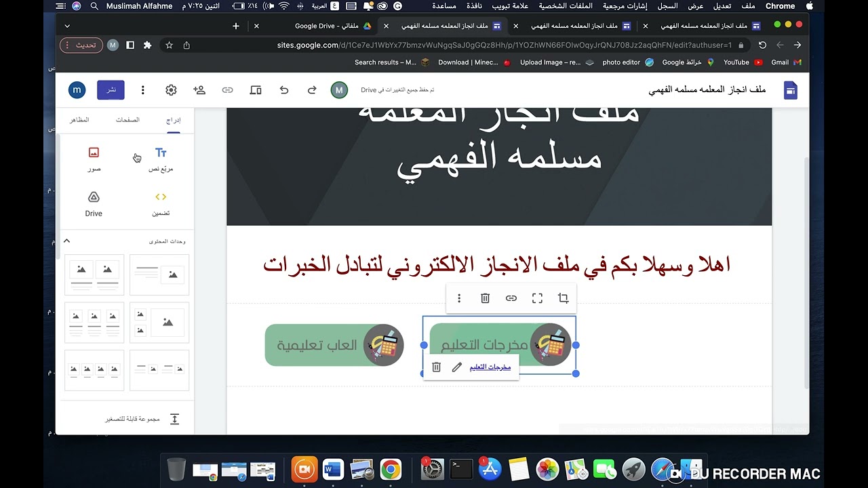Open the تعديل (Edit) menu in menu bar
Viewport: 868px width, 488px height.
(x=722, y=6)
